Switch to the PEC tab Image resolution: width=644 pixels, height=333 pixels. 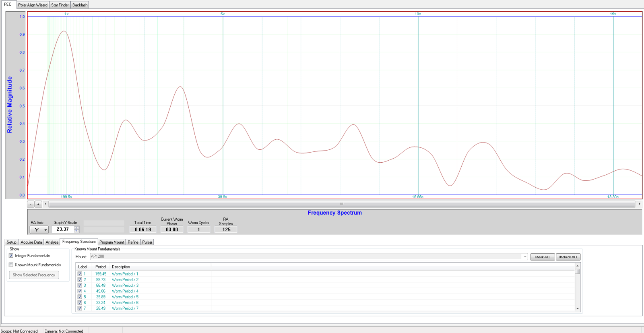8,4
